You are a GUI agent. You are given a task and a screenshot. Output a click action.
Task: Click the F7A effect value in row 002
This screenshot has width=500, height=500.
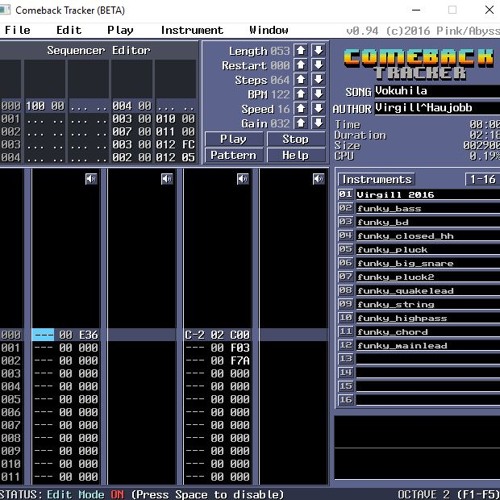[x=240, y=361]
